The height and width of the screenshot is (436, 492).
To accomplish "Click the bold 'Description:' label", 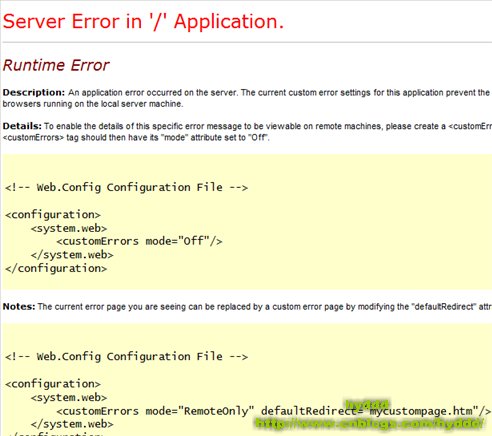I will tap(34, 93).
